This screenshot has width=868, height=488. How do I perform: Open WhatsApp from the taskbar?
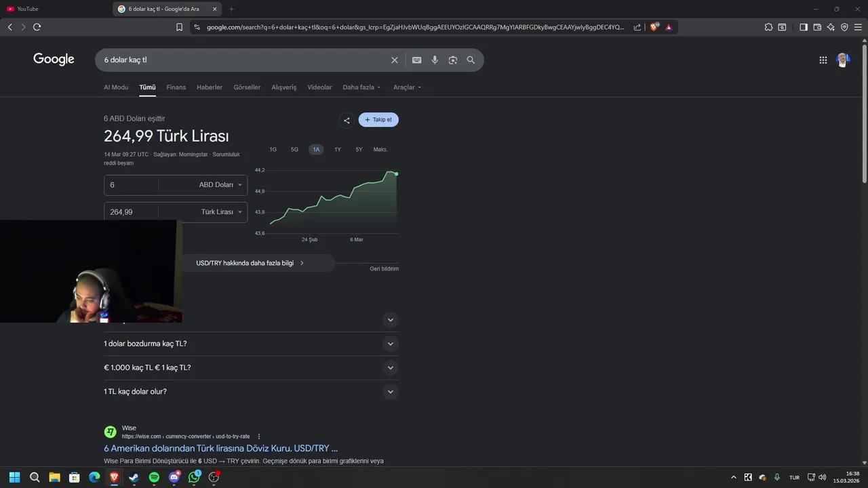195,477
